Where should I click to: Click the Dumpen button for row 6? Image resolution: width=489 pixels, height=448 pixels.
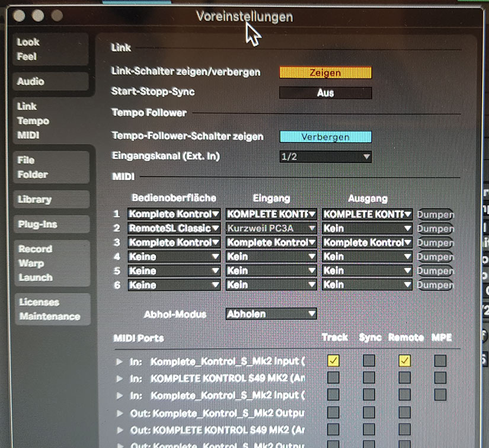point(436,284)
